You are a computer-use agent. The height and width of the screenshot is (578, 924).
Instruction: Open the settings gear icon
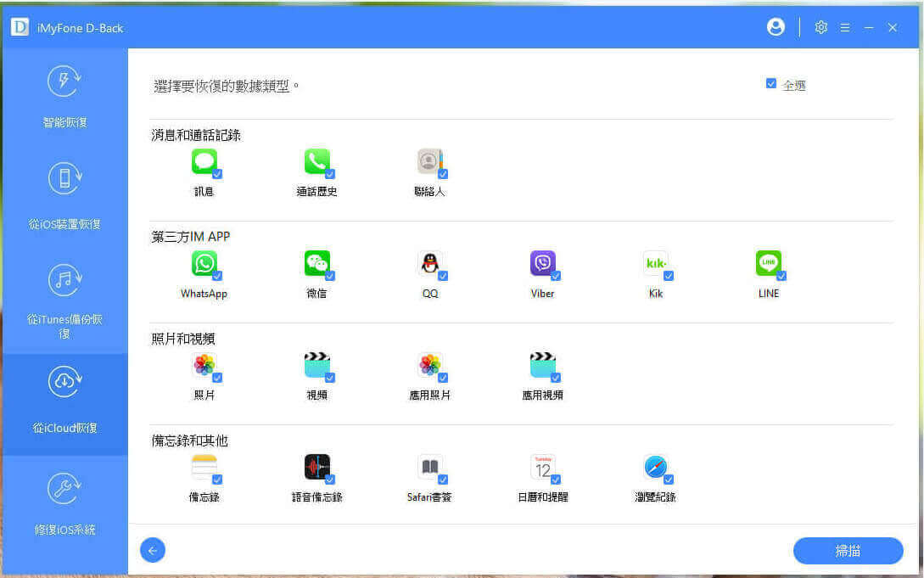click(x=820, y=27)
